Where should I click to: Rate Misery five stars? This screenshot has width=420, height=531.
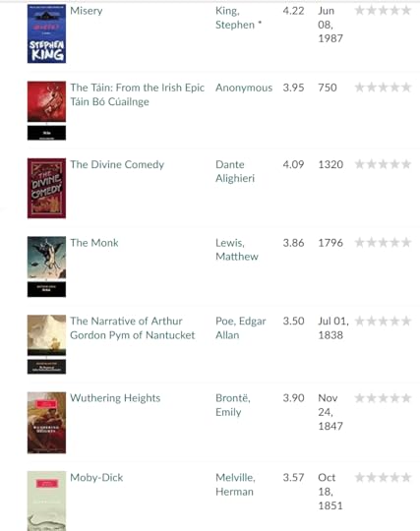tap(406, 11)
